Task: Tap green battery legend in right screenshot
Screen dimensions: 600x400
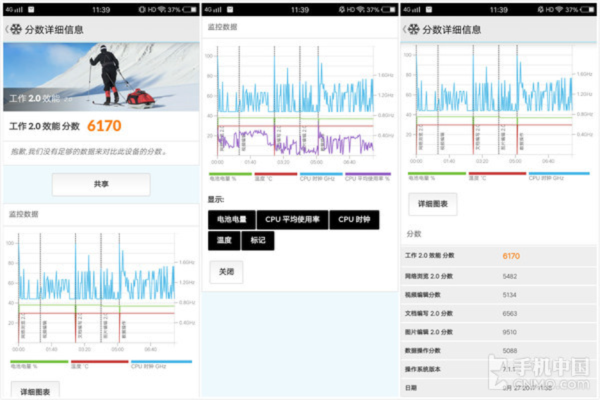Action: pos(437,176)
